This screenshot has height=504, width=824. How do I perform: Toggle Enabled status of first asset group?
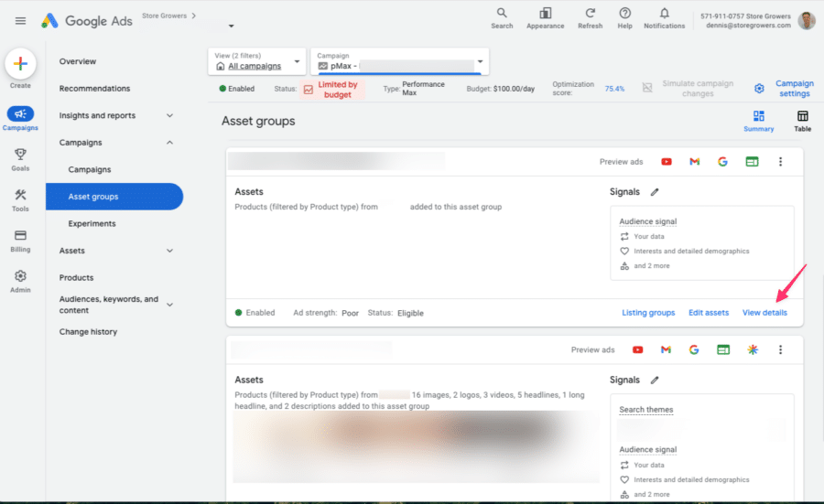point(255,313)
